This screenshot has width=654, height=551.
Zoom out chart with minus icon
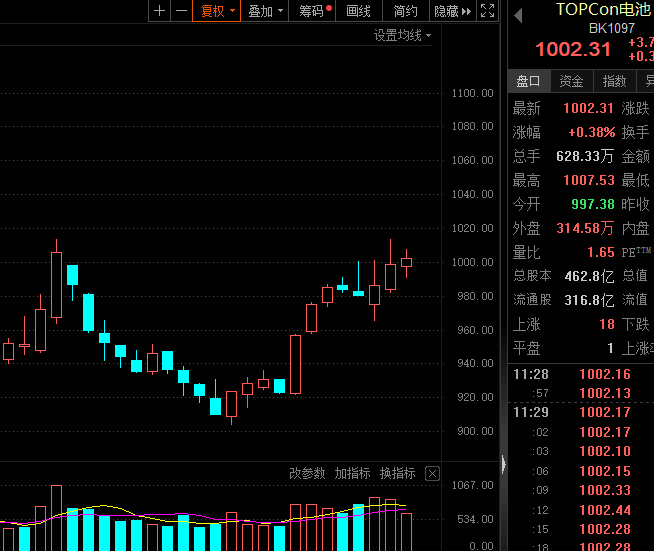click(x=181, y=11)
